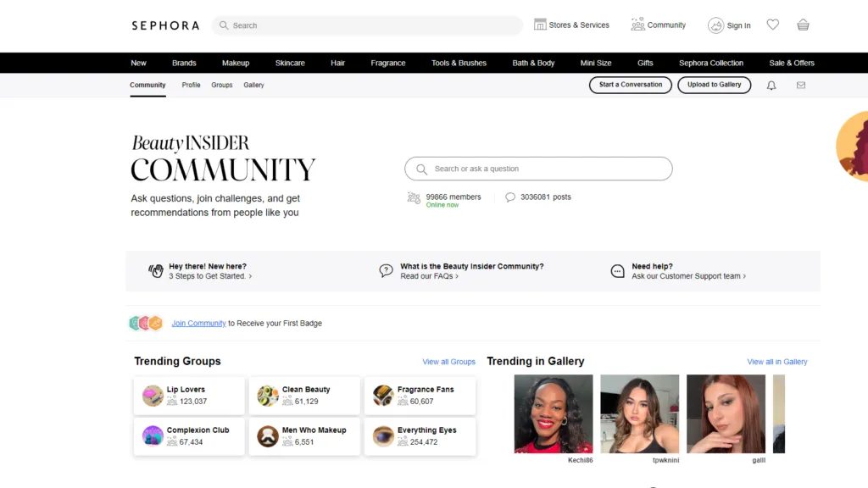
Task: Switch to the Groups tab
Action: [222, 85]
